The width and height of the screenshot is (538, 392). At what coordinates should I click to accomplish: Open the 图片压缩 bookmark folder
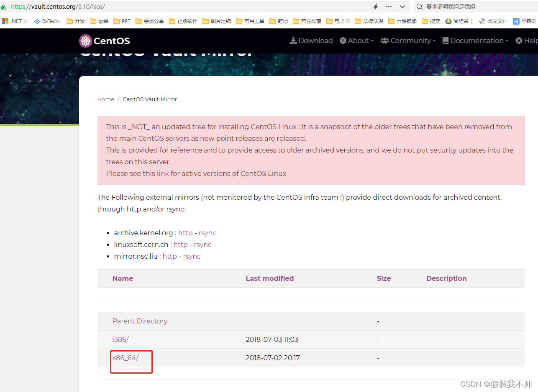coord(217,21)
